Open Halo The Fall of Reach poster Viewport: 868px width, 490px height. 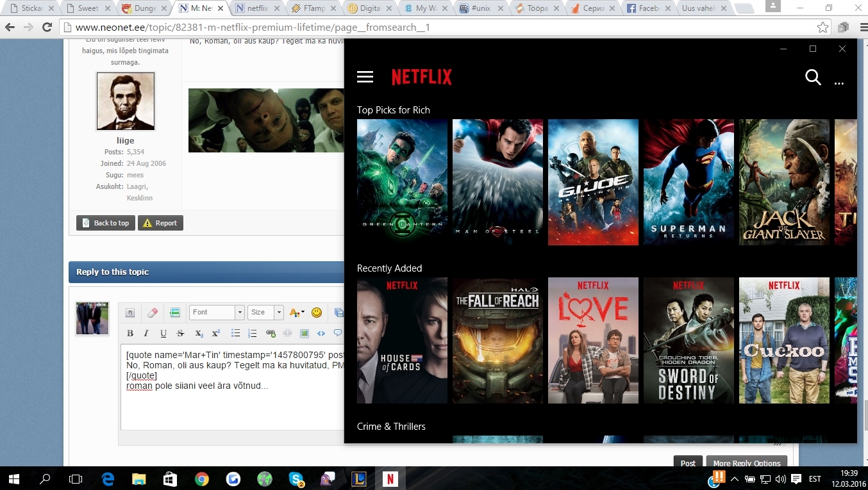click(497, 340)
